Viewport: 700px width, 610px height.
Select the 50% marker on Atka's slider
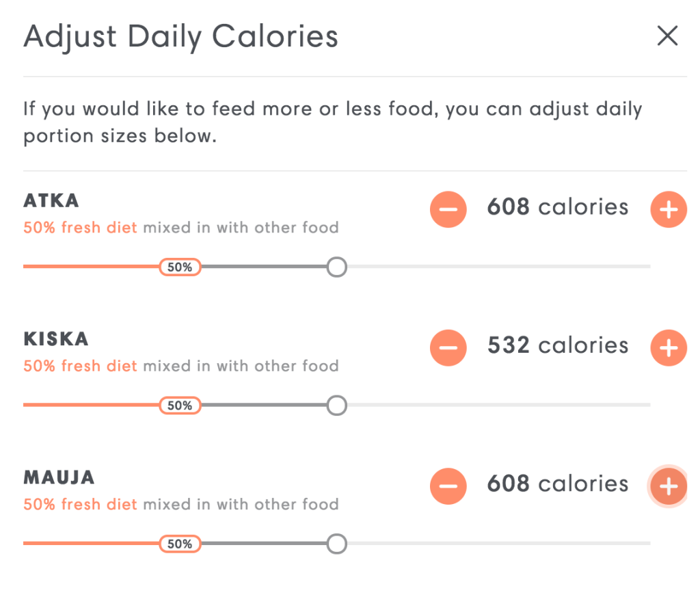(x=180, y=267)
